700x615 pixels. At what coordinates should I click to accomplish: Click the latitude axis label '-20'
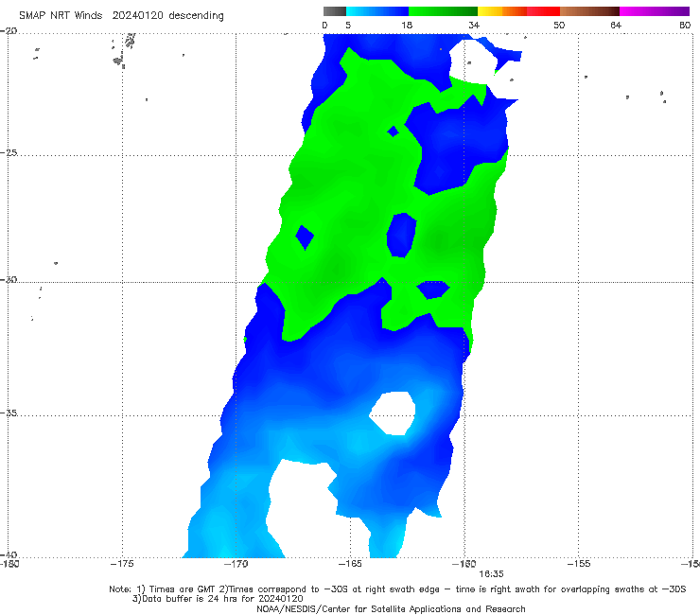pos(9,30)
